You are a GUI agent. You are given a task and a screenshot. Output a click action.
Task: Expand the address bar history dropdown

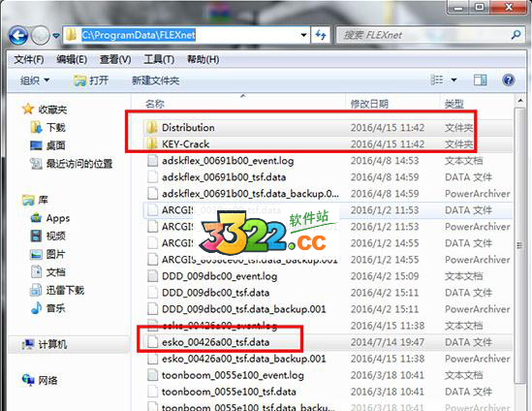(x=303, y=35)
